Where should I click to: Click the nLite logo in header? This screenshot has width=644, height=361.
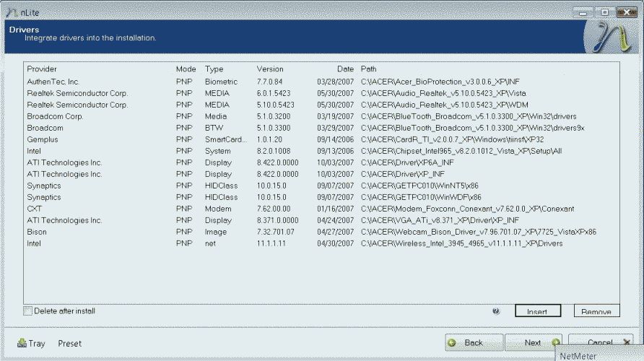(609, 37)
